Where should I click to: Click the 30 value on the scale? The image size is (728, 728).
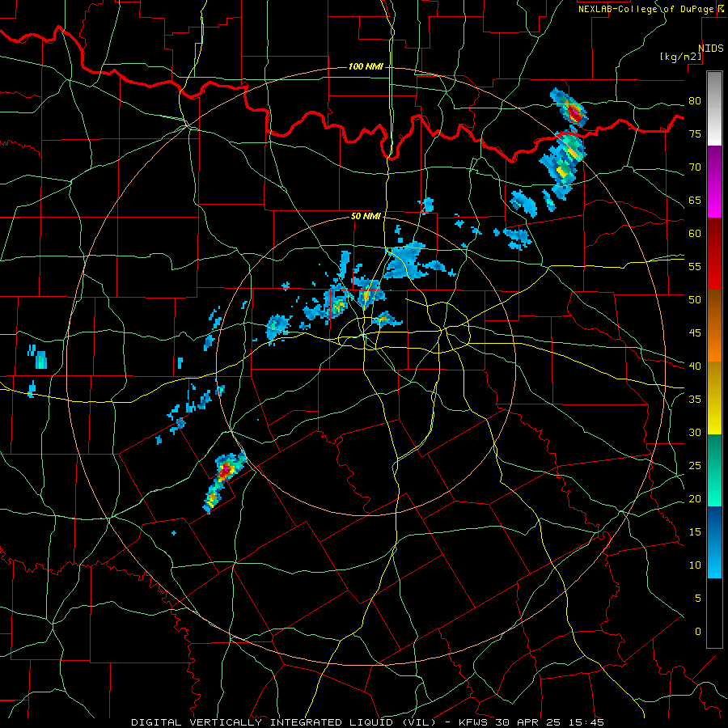695,432
